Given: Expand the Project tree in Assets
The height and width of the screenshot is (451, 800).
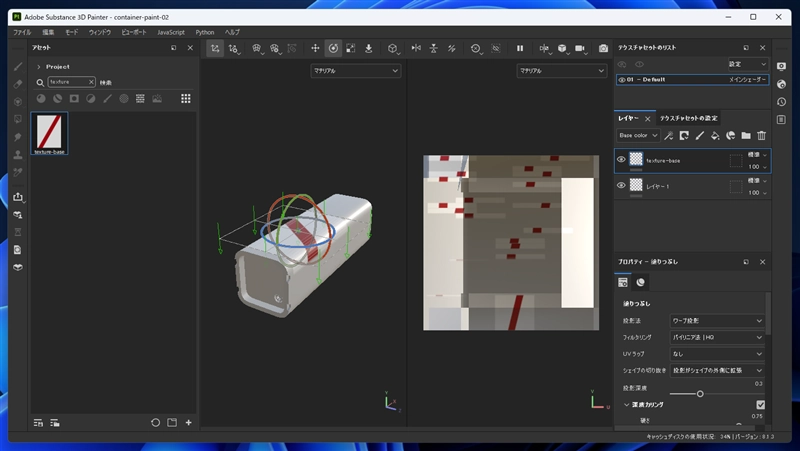Looking at the screenshot, I should [38, 67].
